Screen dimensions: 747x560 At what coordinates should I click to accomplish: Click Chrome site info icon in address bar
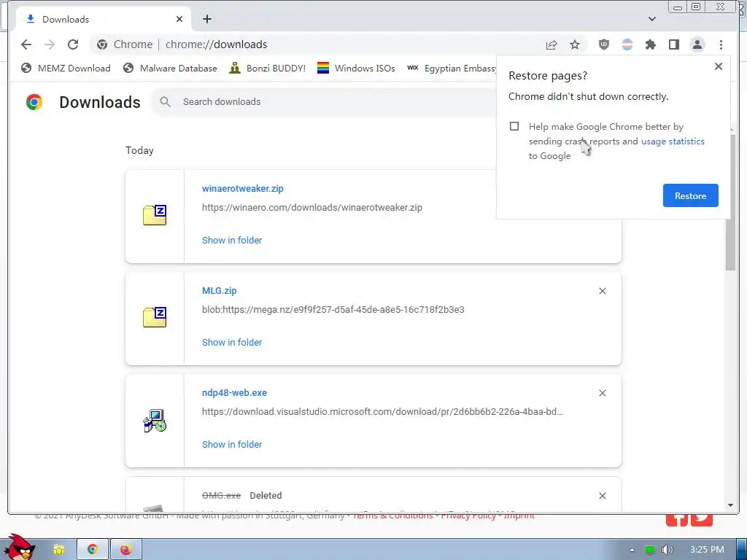[x=102, y=44]
